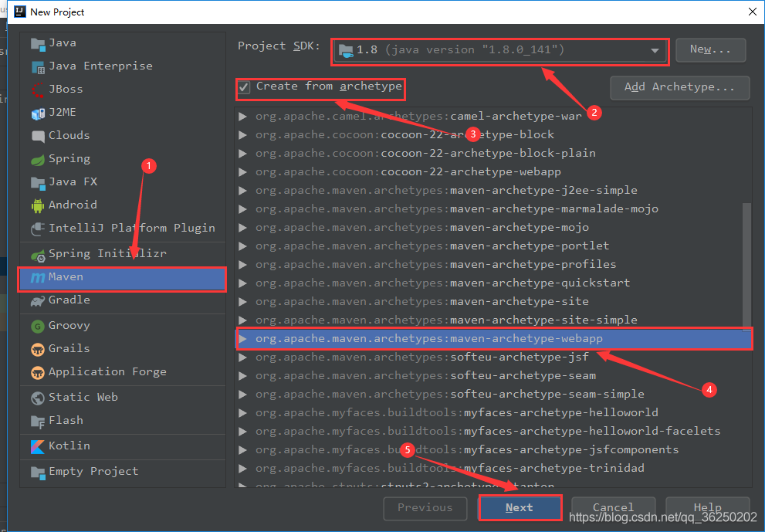The image size is (765, 532).
Task: Click the Next button
Action: click(x=520, y=508)
